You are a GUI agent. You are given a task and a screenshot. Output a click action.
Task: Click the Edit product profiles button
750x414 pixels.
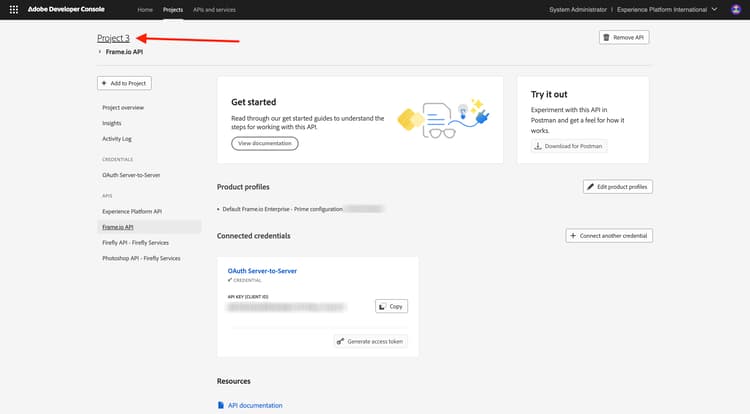[x=618, y=187]
